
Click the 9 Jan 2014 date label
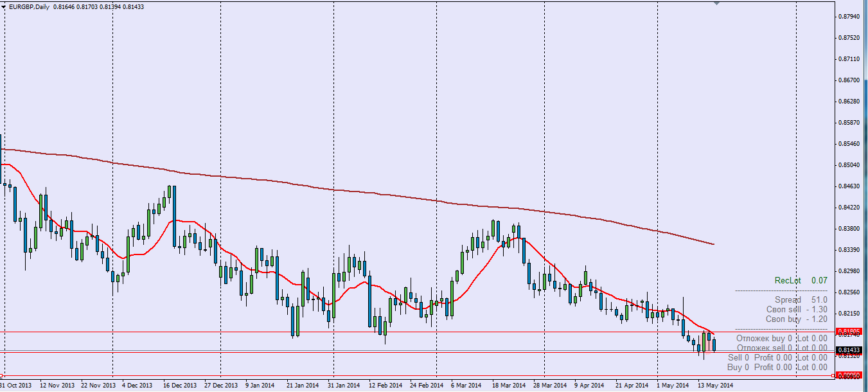click(261, 386)
